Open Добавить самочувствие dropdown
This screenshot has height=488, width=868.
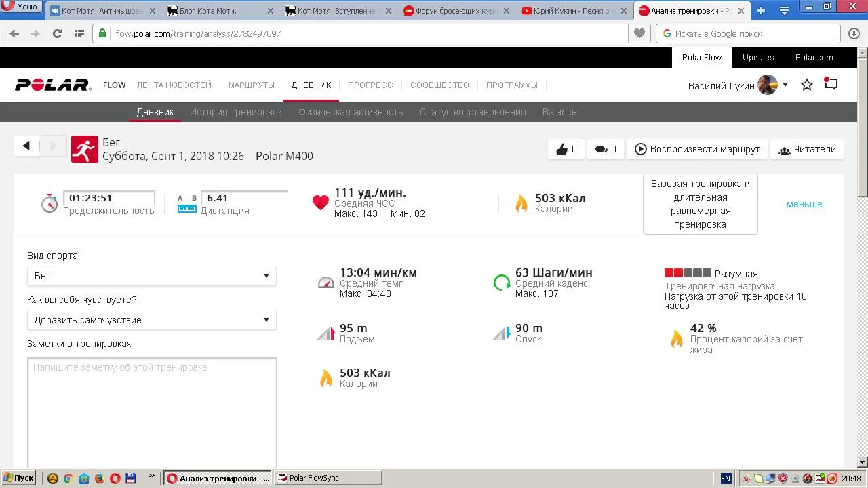pos(151,320)
